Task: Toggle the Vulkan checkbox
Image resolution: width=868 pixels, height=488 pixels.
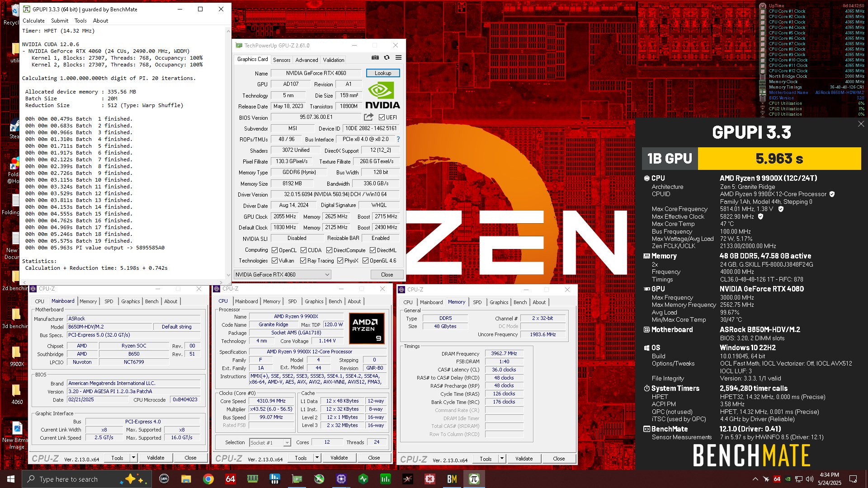Action: (x=274, y=261)
